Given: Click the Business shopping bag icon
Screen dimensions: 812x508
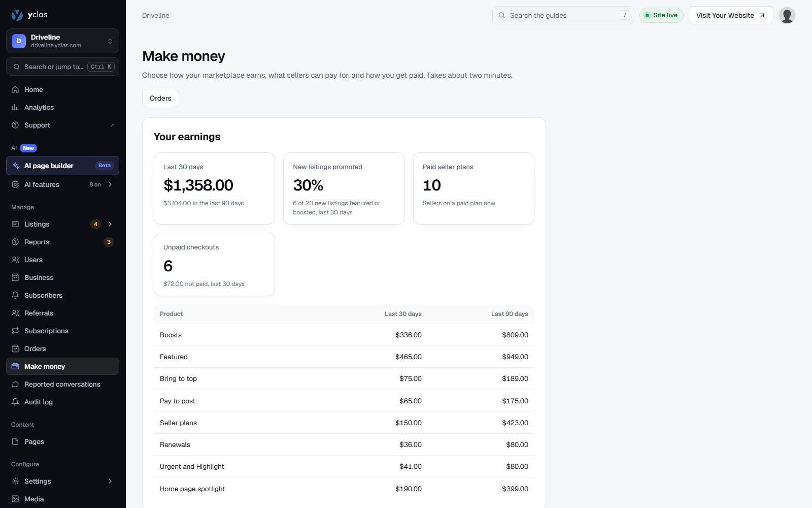Looking at the screenshot, I should click(x=15, y=277).
